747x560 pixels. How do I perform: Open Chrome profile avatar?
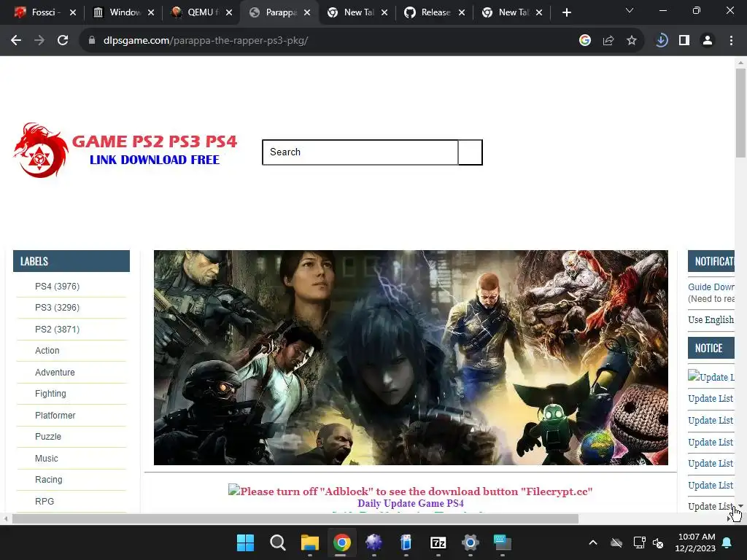[708, 41]
